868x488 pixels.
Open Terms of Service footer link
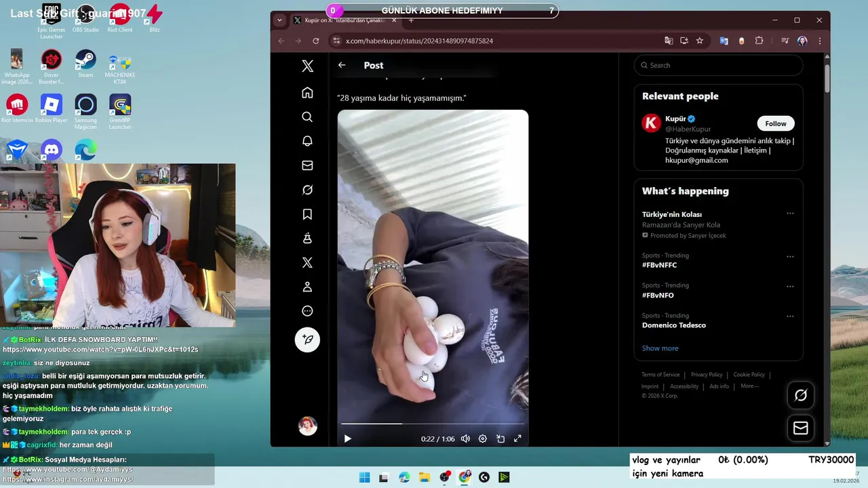tap(660, 375)
